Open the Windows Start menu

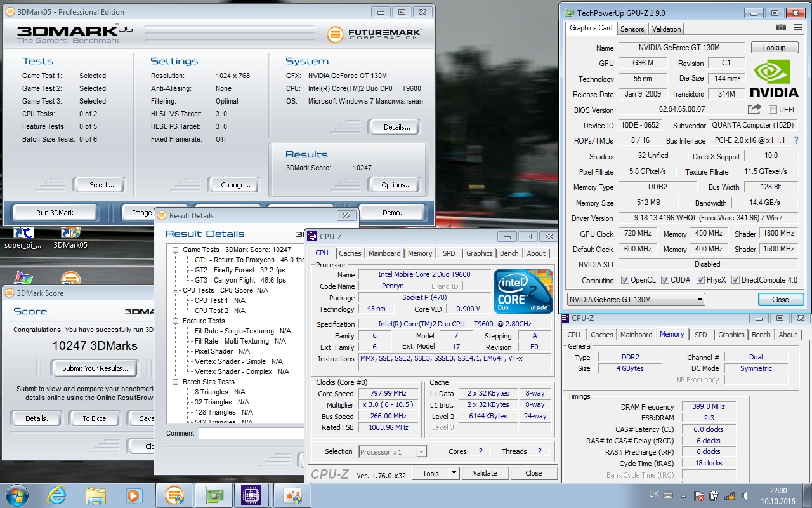click(16, 494)
